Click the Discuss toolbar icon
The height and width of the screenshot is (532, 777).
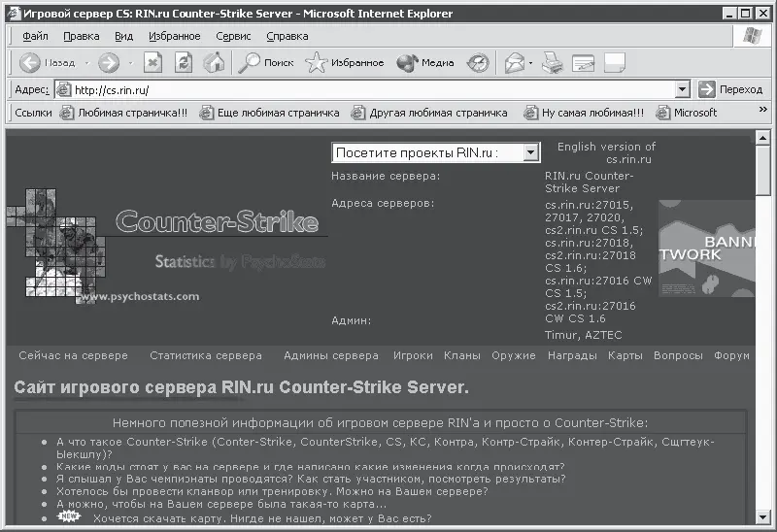[615, 63]
